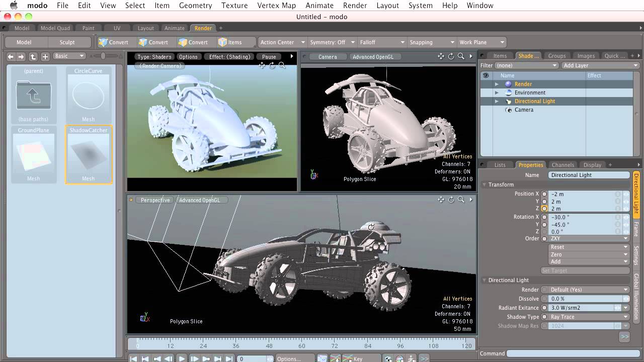Add a new tab beside Display
This screenshot has width=644, height=362.
coord(610,165)
